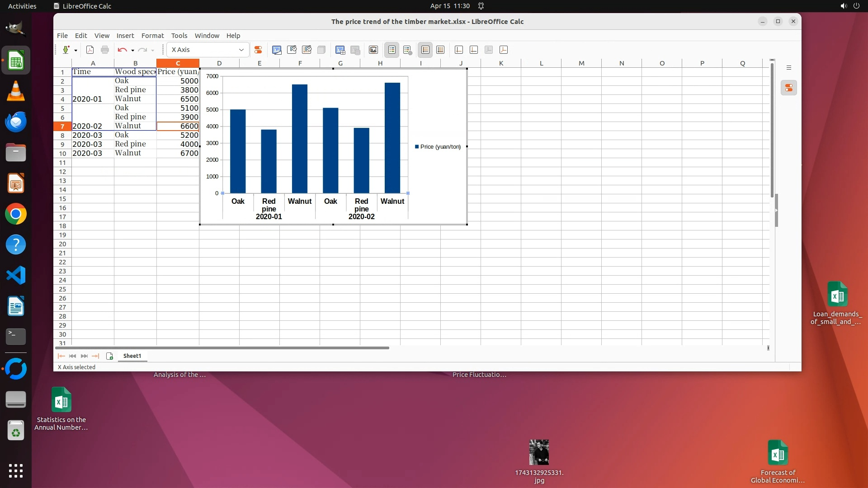
Task: Click the Format Selection toolbar icon
Action: [x=258, y=50]
